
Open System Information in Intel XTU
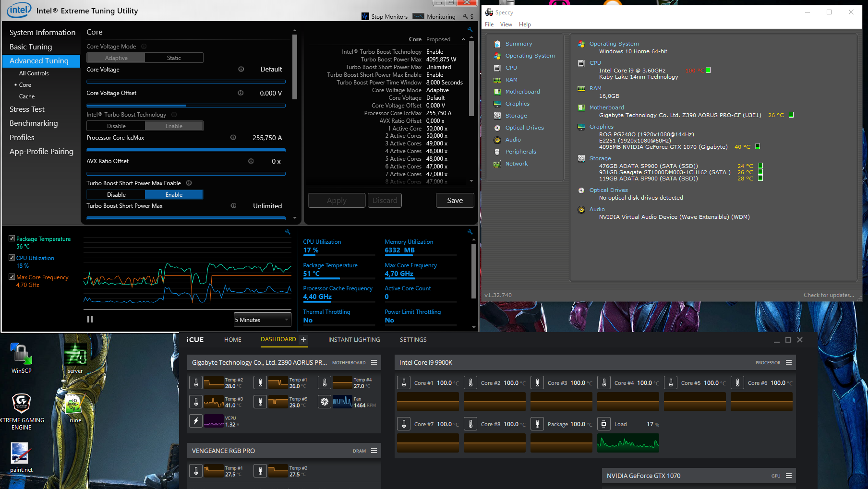click(42, 32)
